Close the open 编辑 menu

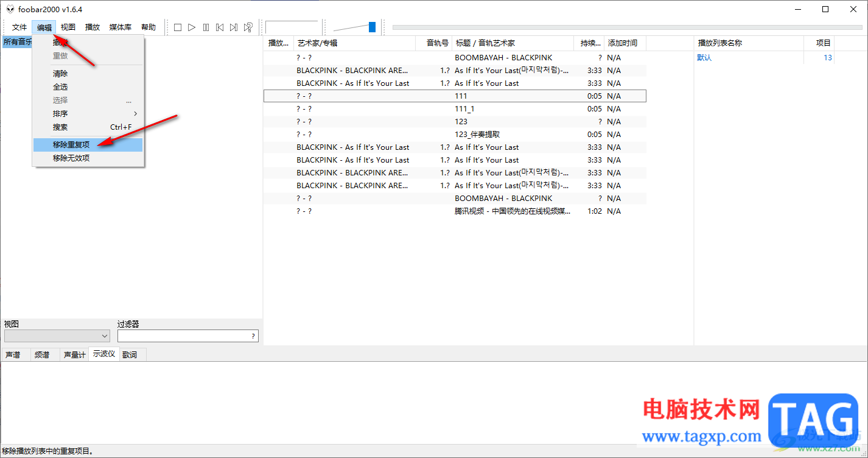pyautogui.click(x=44, y=27)
